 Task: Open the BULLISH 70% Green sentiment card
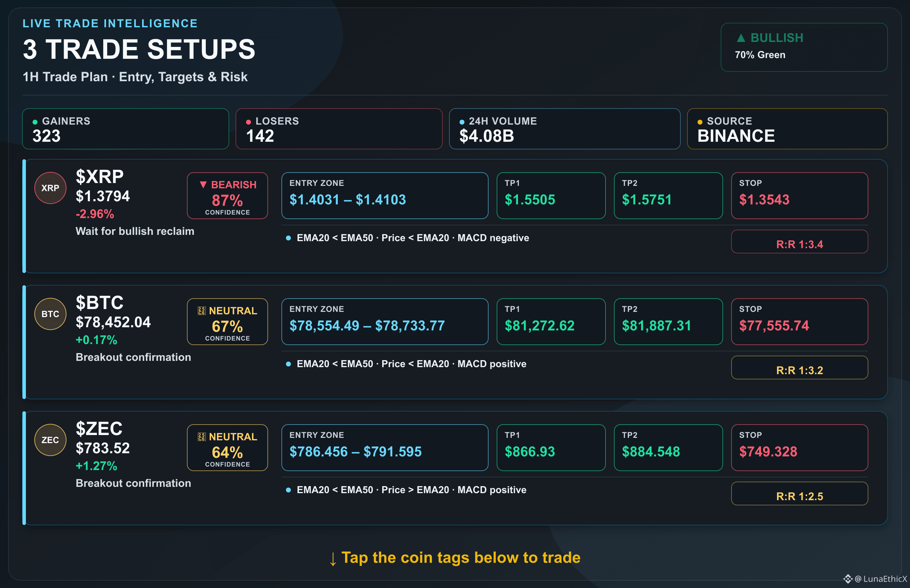pyautogui.click(x=804, y=47)
